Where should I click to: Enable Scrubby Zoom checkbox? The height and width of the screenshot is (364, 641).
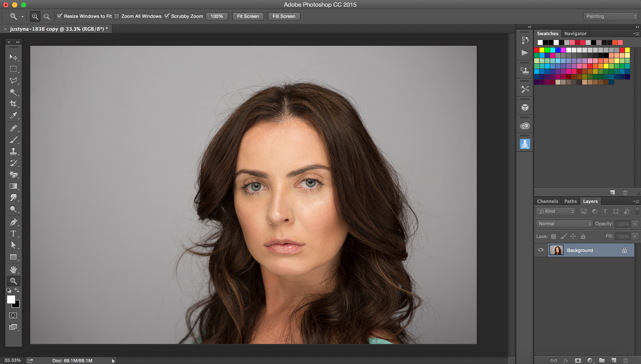pos(167,16)
